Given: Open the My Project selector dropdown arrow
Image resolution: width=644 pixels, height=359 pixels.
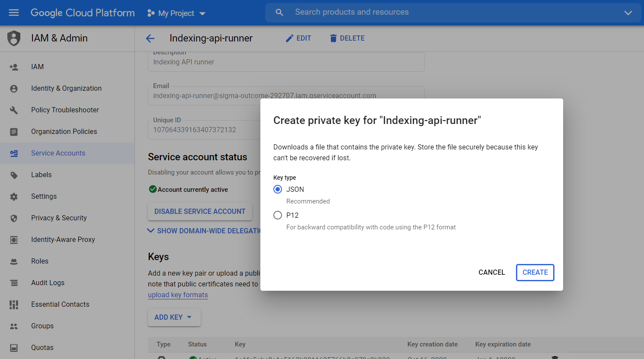Looking at the screenshot, I should (202, 13).
